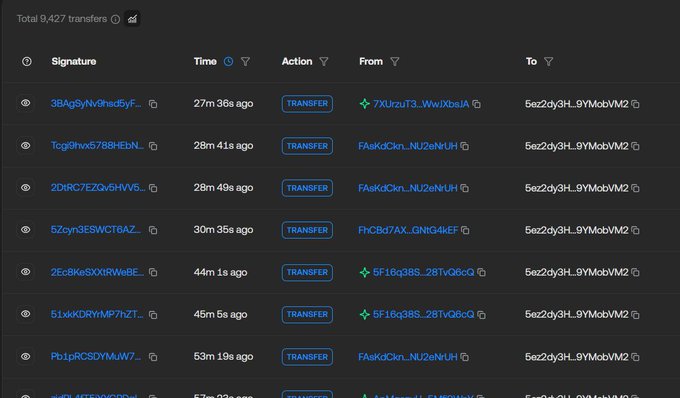This screenshot has height=398, width=680.
Task: Copy signature 5Zcyn3ESWCT6AZ
Action: tap(153, 230)
